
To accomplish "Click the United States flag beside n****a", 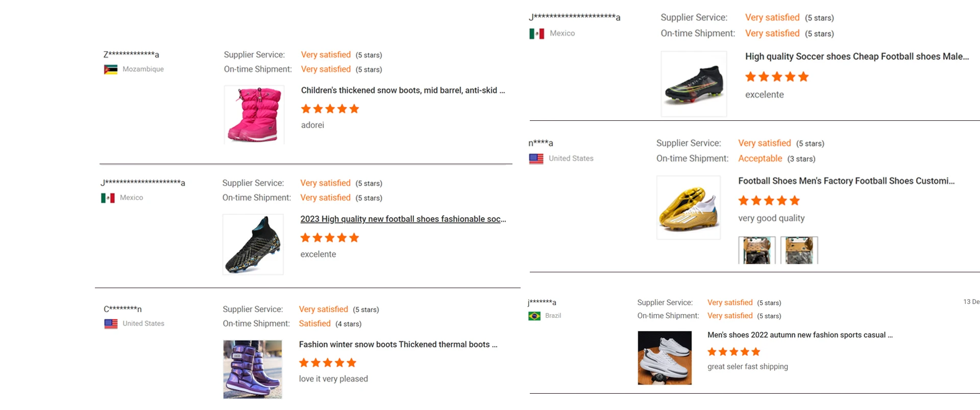I will [x=536, y=159].
